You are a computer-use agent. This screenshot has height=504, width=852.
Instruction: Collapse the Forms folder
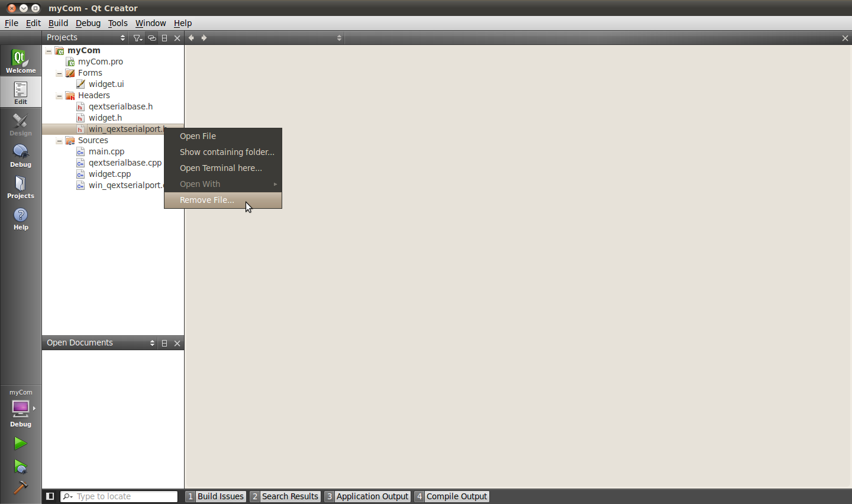[59, 73]
